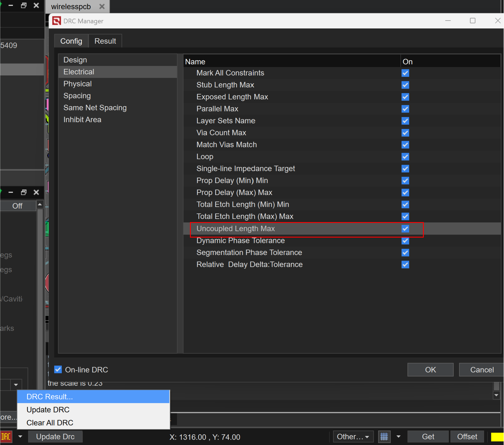
Task: Toggle the Uncoupled Length Max checkbox
Action: coord(405,229)
